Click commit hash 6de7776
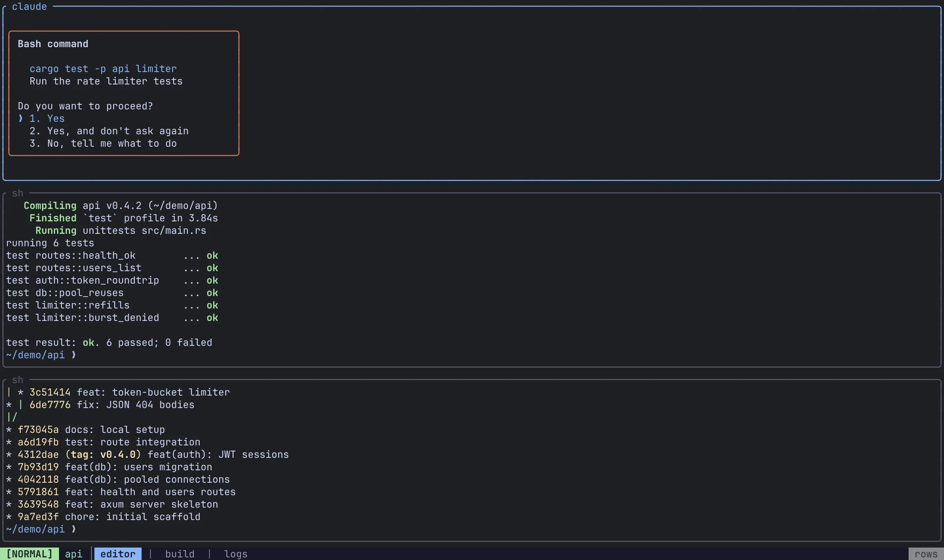This screenshot has width=944, height=560. click(50, 405)
